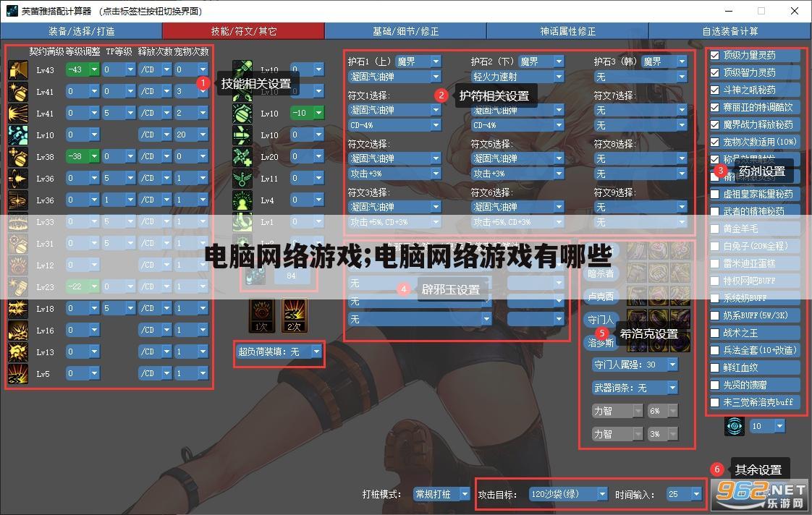
Task: Enable the 先贤的馈赠 checkbox
Action: (x=714, y=385)
